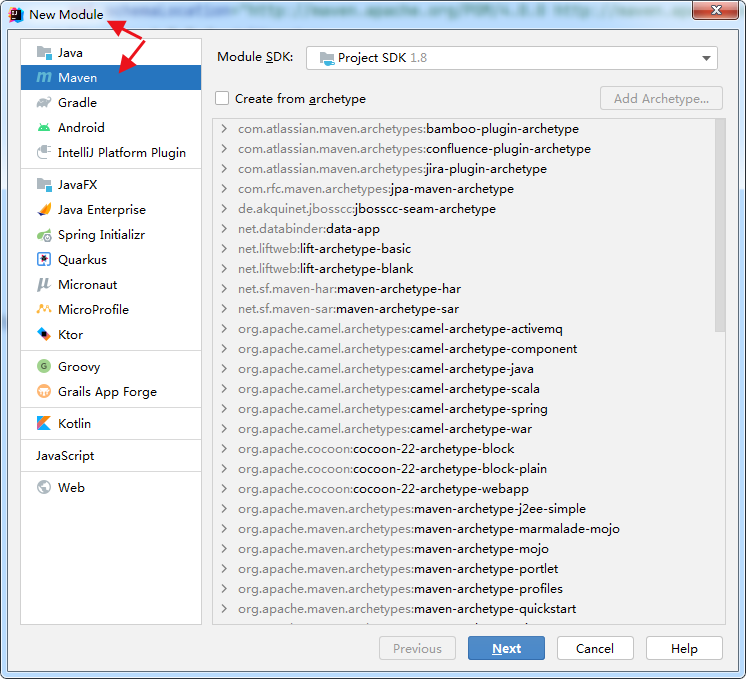Click the Add Archetype button
This screenshot has height=679, width=746.
point(661,98)
